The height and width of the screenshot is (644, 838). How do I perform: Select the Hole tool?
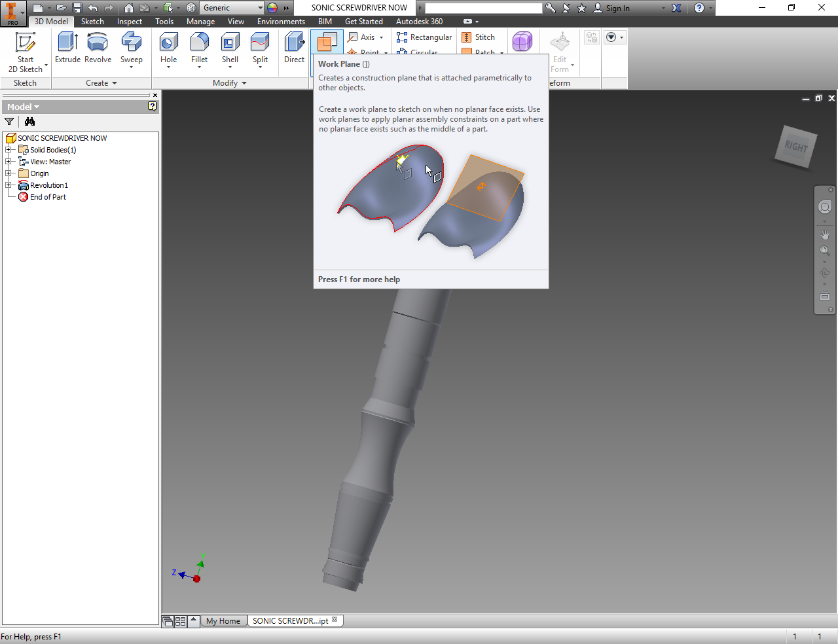(x=169, y=50)
